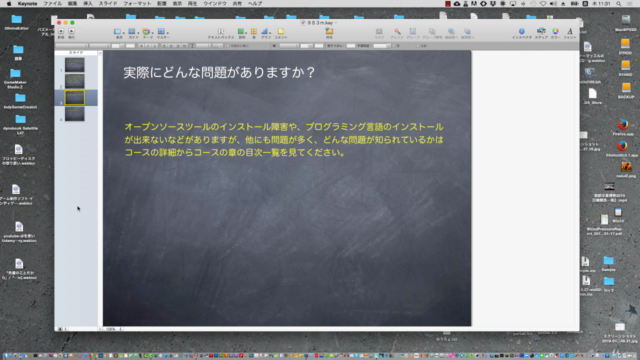640x360 pixels.
Task: Select slide 2 thumbnail in navigator
Action: pyautogui.click(x=75, y=81)
